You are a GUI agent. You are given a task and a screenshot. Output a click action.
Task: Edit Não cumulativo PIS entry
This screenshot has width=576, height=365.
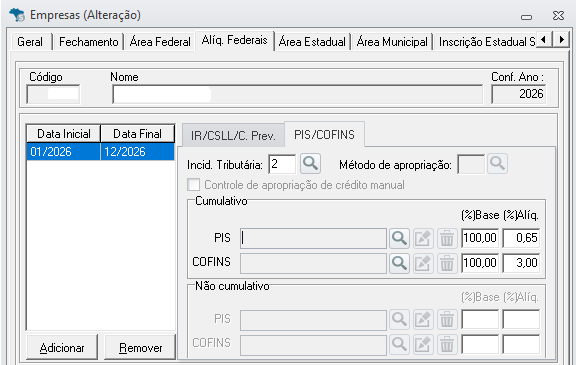coord(423,320)
